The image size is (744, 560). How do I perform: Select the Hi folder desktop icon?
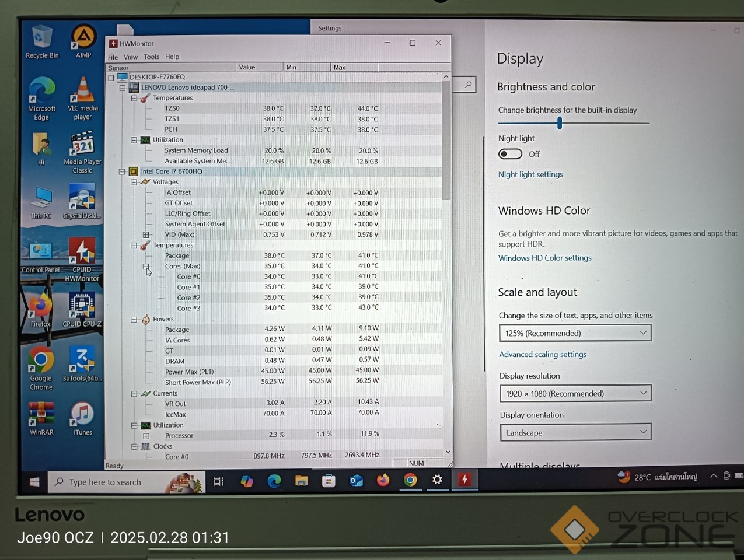[41, 149]
